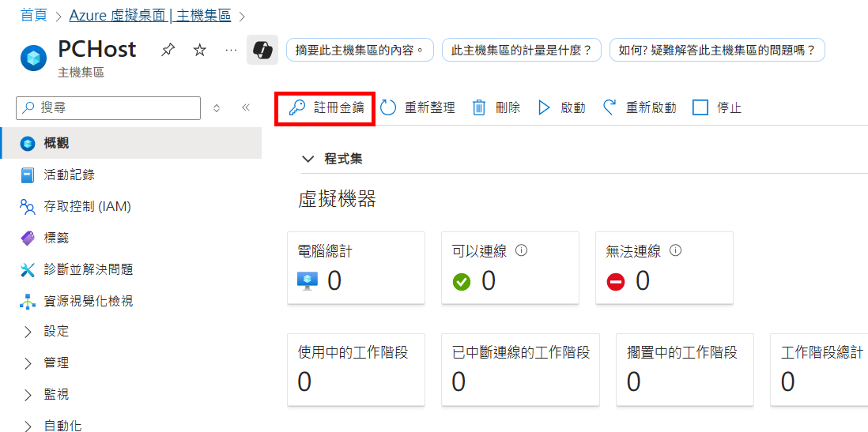Click the 搜尋 search field in sidebar

click(108, 108)
